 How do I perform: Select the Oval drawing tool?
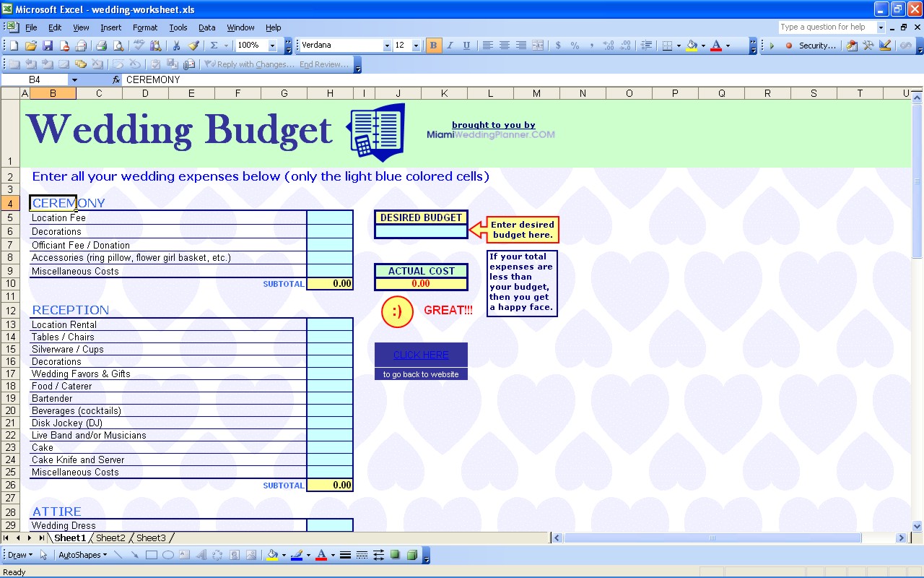coord(168,555)
